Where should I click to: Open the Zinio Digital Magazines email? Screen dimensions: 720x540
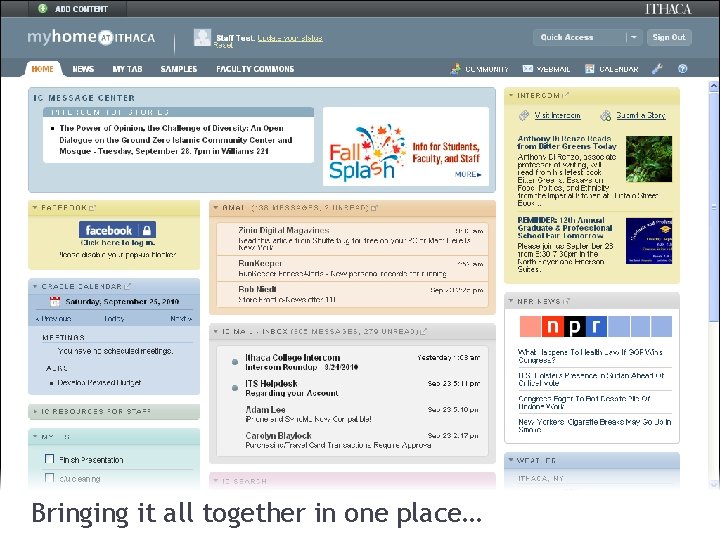click(352, 238)
